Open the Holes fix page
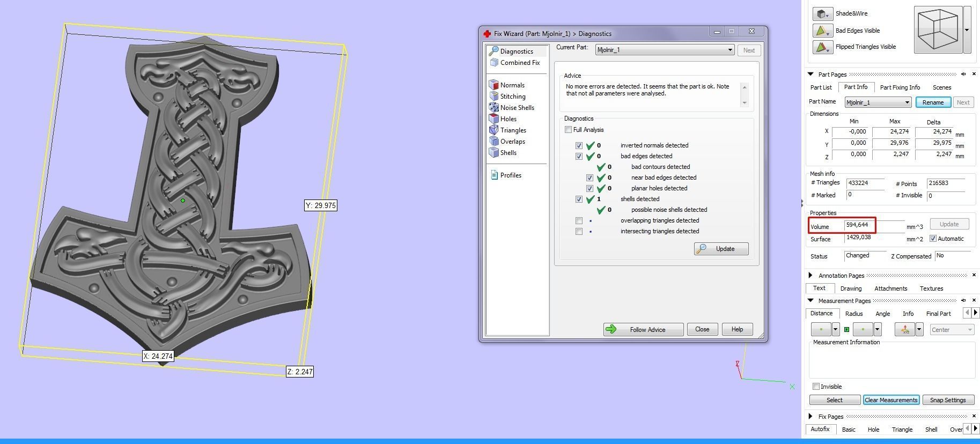 click(503, 119)
